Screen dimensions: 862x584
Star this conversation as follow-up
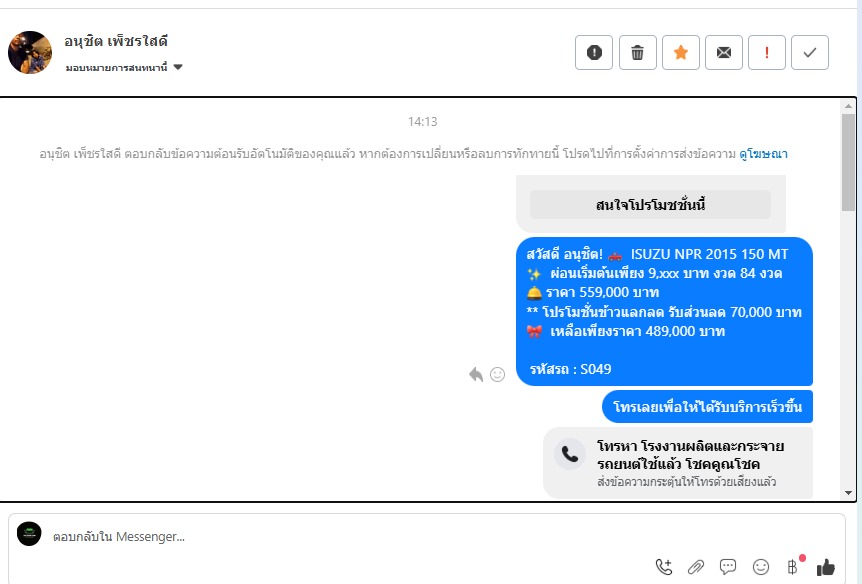[x=681, y=52]
